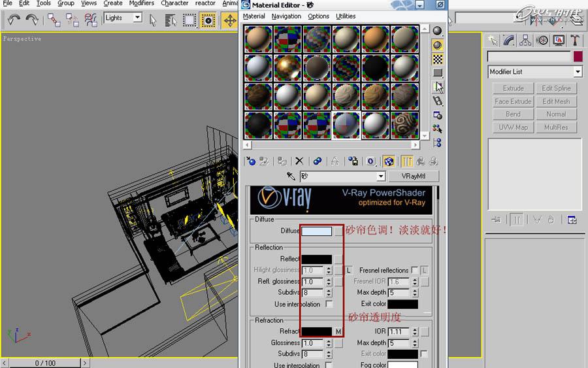Click the Sample UV Tiling icon
Viewport: 588px width, 368px height.
point(437,73)
